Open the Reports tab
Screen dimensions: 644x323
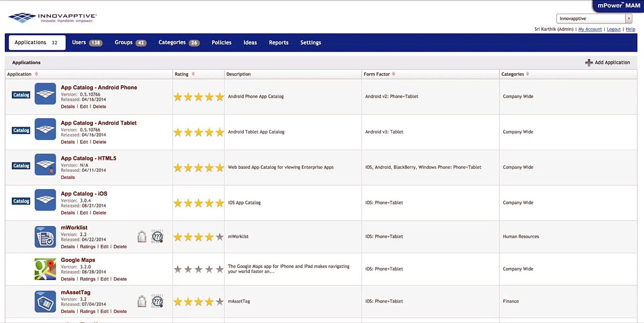(279, 43)
